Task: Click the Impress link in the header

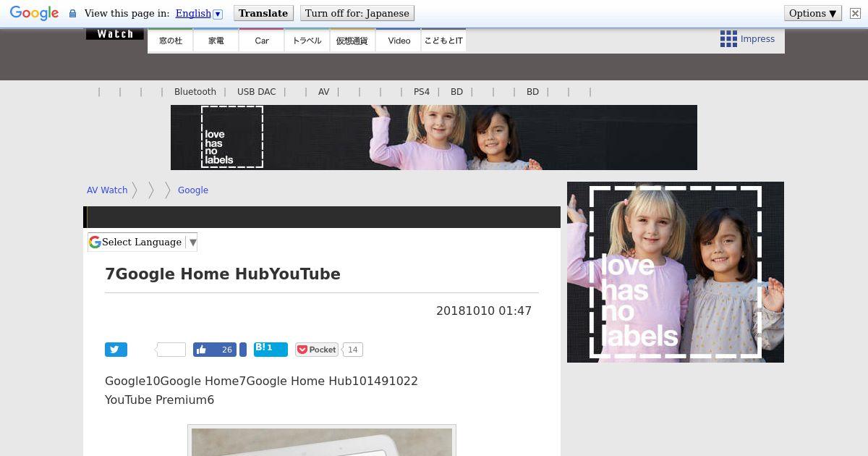Action: pos(757,39)
